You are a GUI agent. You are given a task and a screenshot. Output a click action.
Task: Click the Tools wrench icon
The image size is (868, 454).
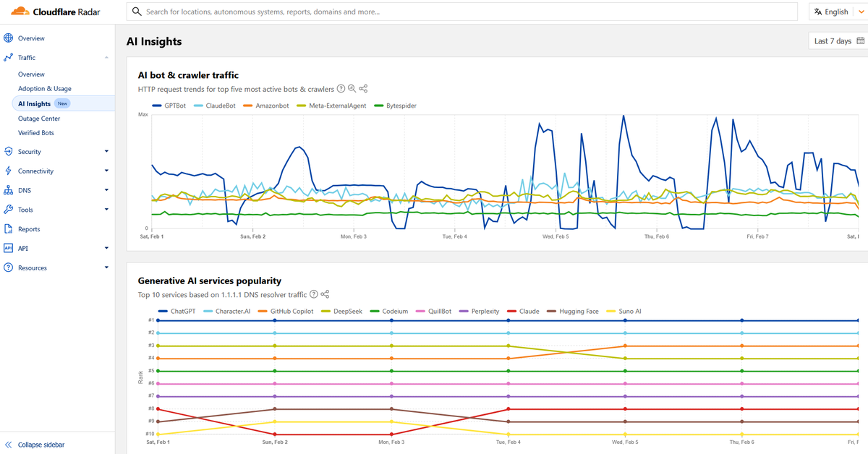tap(9, 210)
